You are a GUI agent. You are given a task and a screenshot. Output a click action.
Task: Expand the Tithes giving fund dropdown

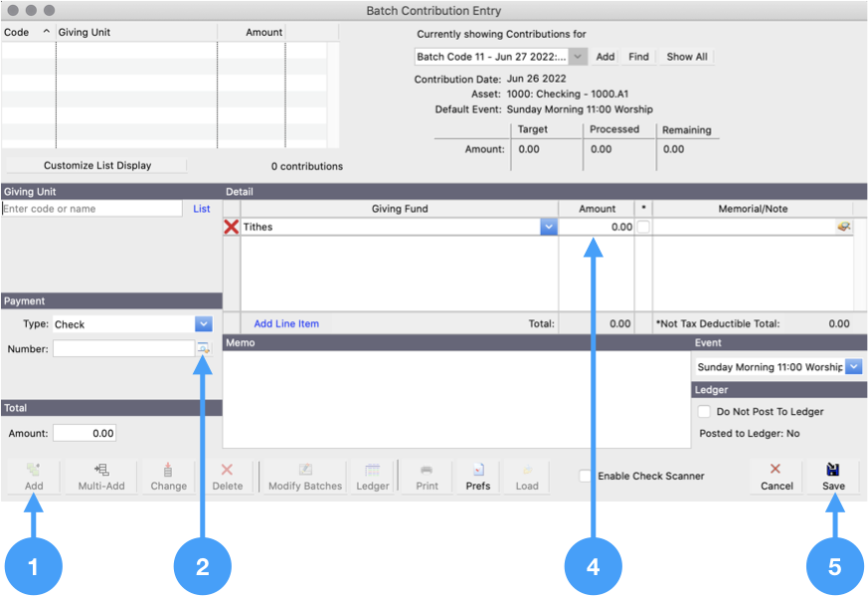[x=548, y=226]
